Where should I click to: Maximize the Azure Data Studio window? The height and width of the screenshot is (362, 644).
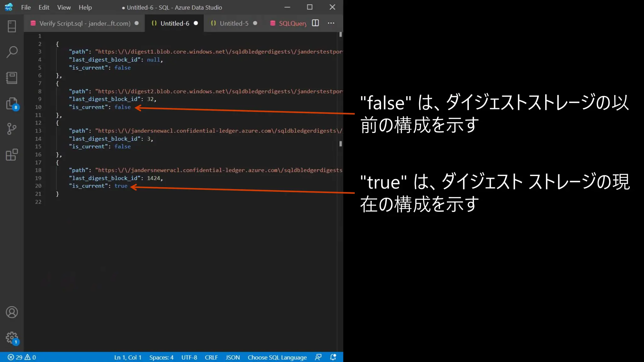click(x=310, y=7)
